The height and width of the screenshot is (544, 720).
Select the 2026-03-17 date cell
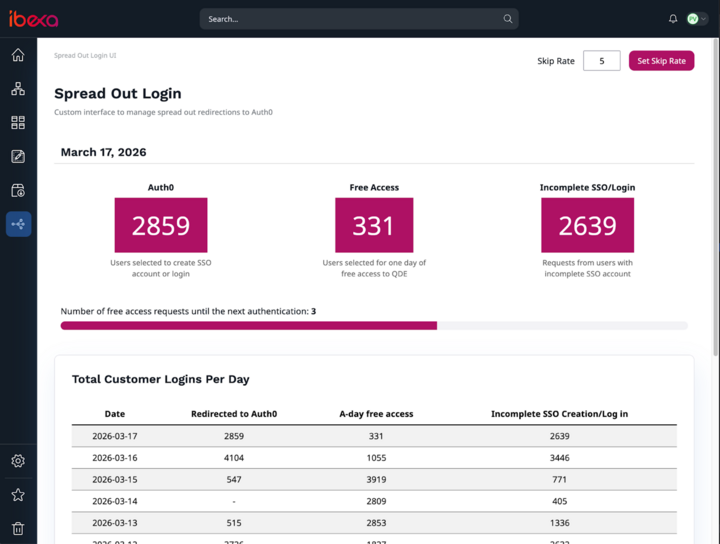115,436
